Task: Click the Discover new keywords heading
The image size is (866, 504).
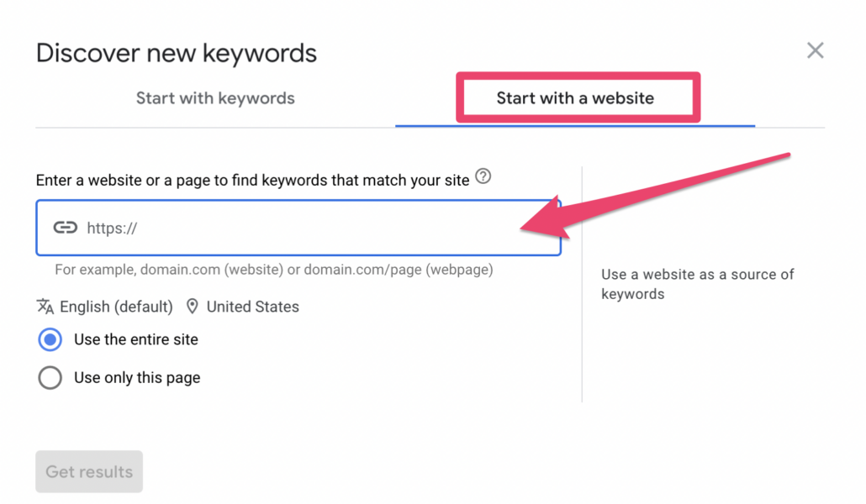Action: coord(177,54)
